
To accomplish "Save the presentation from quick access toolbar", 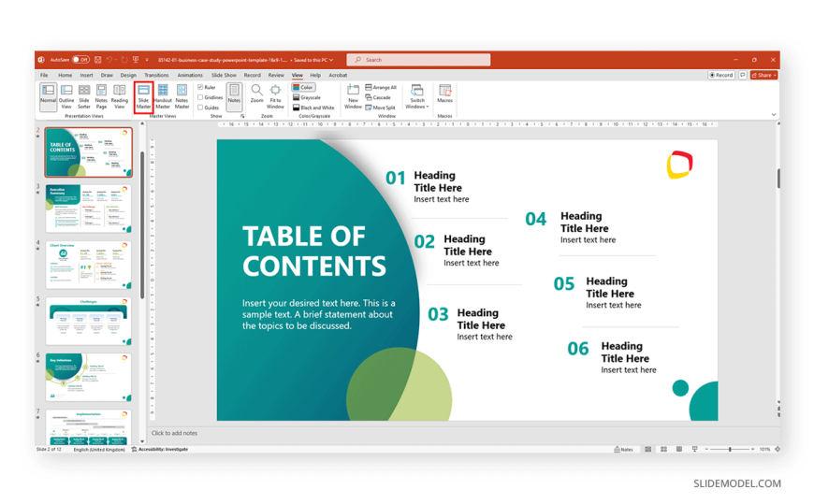I will 97,60.
